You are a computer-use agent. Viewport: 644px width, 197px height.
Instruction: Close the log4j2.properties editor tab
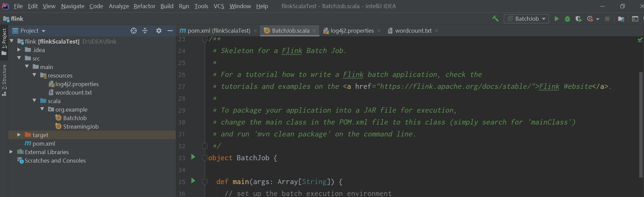[379, 31]
